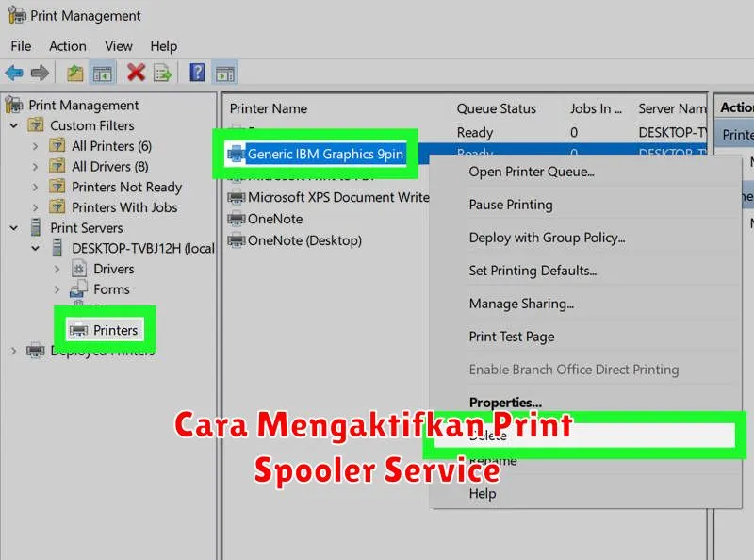Sort by Server Name column header
This screenshot has width=754, height=560.
click(672, 108)
